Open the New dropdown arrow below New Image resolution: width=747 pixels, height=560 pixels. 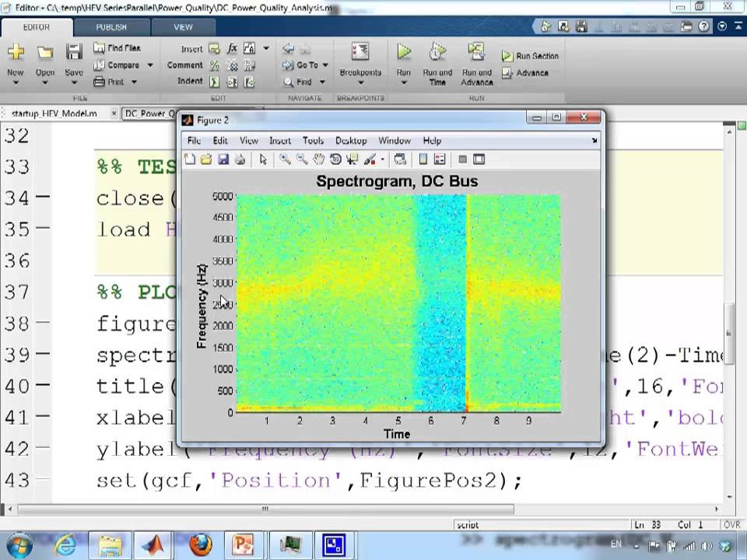[x=16, y=83]
